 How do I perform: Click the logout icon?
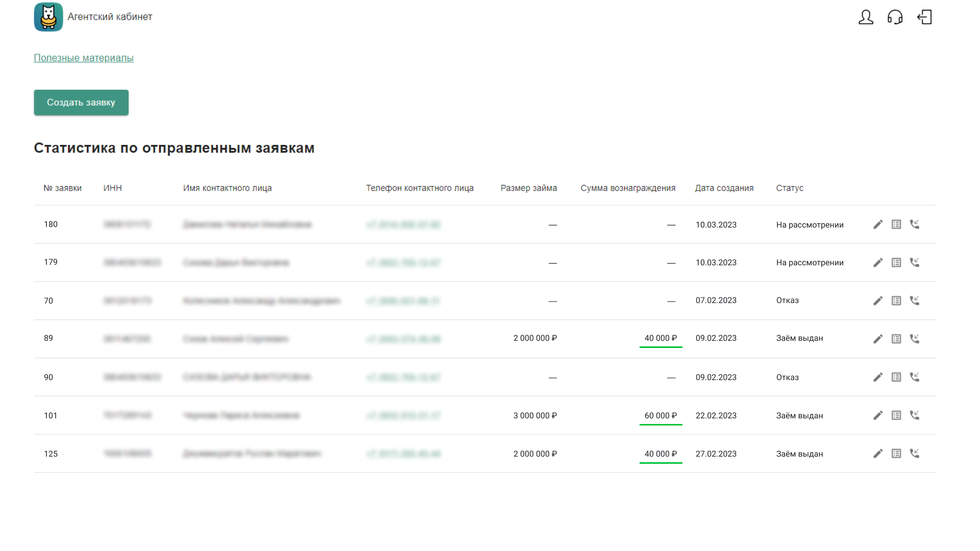[x=924, y=17]
